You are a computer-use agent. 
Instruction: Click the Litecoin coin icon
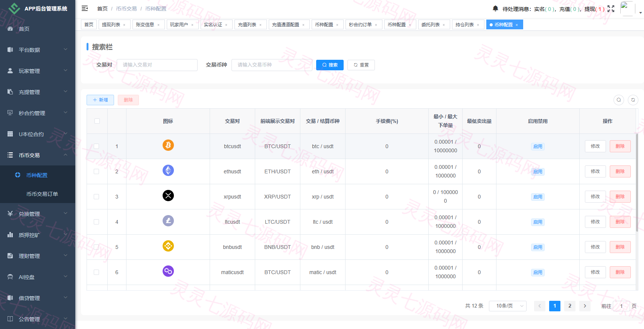168,221
